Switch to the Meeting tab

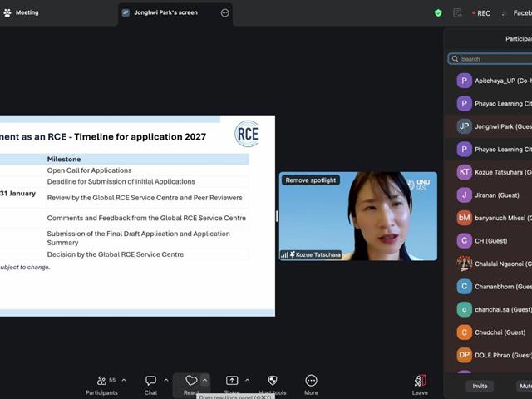pyautogui.click(x=21, y=13)
